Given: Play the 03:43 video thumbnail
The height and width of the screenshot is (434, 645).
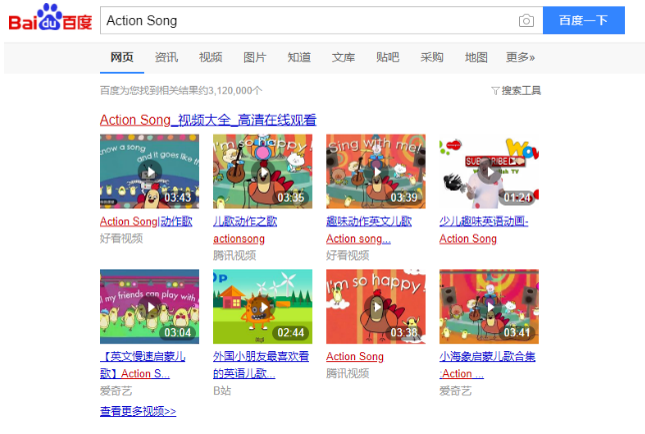Looking at the screenshot, I should 149,172.
